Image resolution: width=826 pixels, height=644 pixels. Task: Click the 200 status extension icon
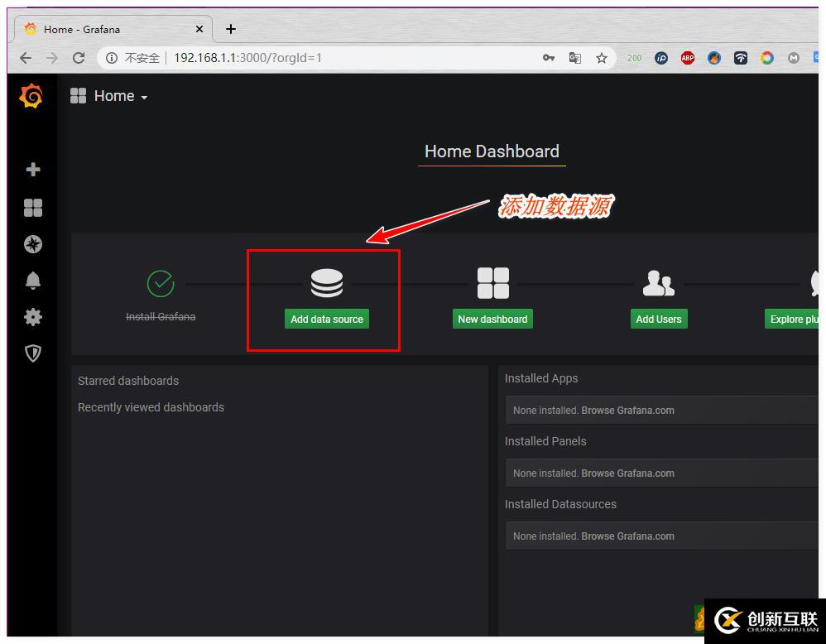pyautogui.click(x=634, y=58)
